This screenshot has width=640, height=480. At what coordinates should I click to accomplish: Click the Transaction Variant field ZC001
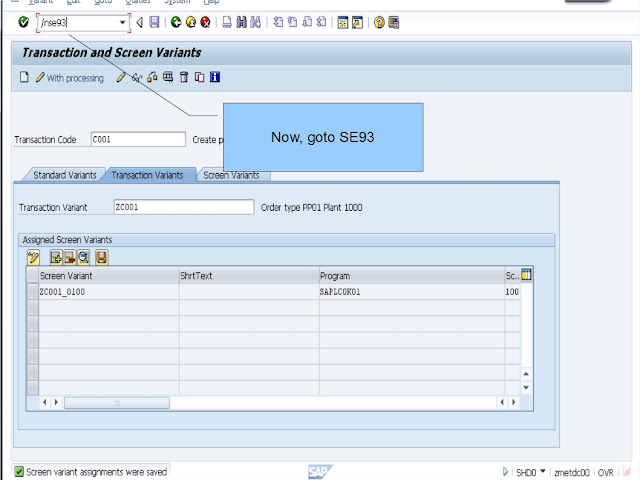[x=184, y=207]
